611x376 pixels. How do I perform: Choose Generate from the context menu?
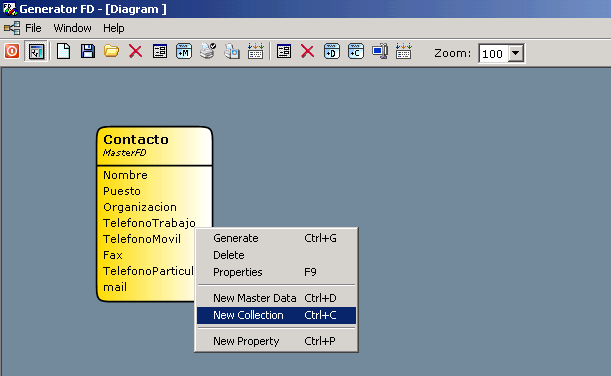[276, 238]
